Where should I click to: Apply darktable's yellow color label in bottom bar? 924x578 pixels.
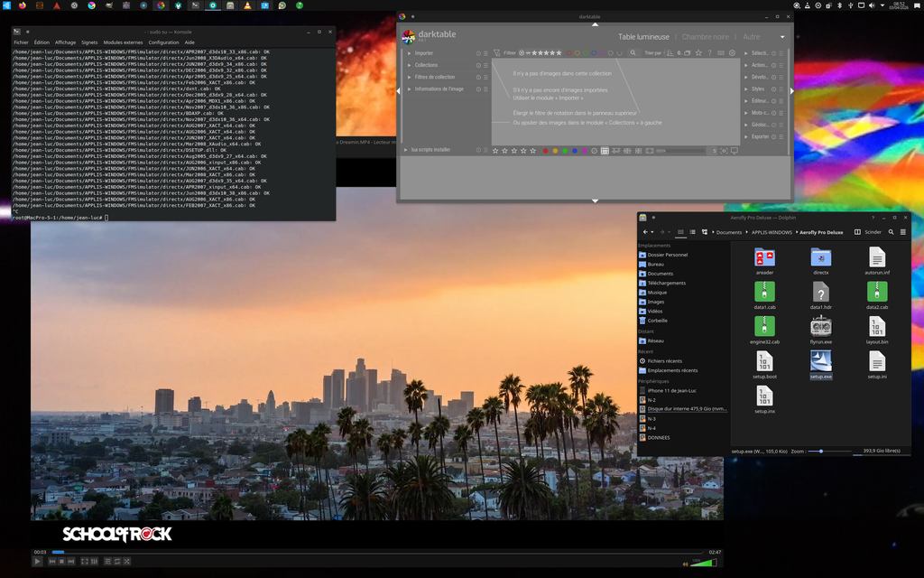pos(555,151)
